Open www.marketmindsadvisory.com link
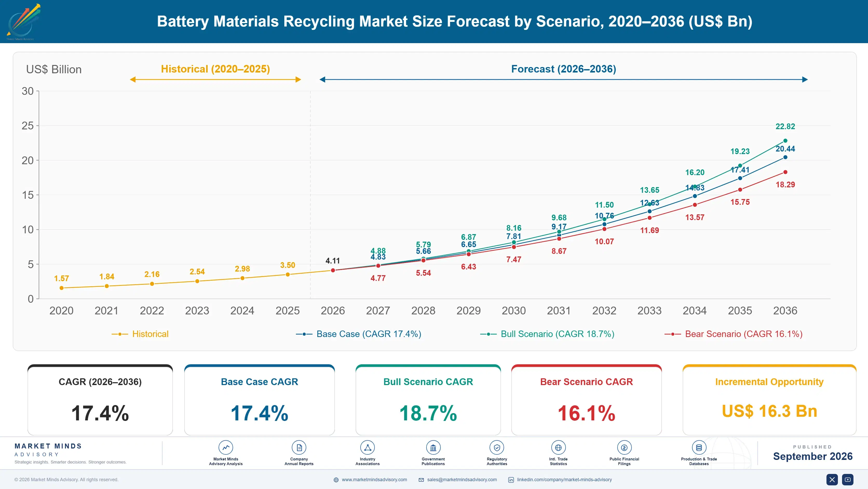This screenshot has height=489, width=868. tap(374, 480)
